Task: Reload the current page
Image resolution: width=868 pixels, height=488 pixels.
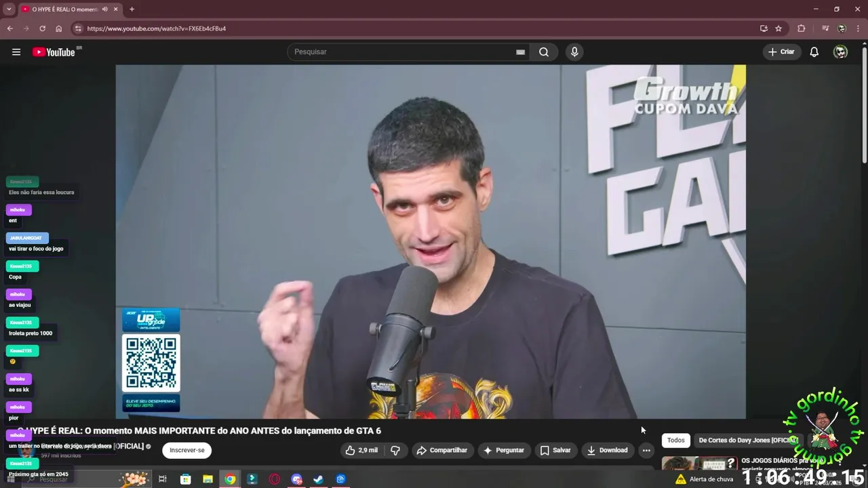Action: pos(42,28)
